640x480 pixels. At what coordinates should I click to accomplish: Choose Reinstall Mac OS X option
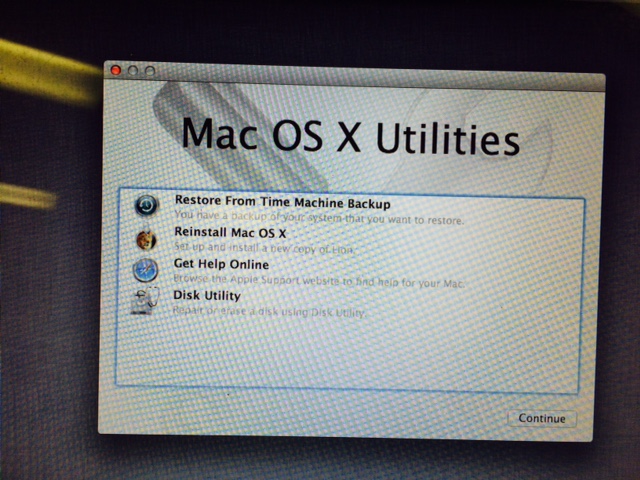(x=230, y=232)
